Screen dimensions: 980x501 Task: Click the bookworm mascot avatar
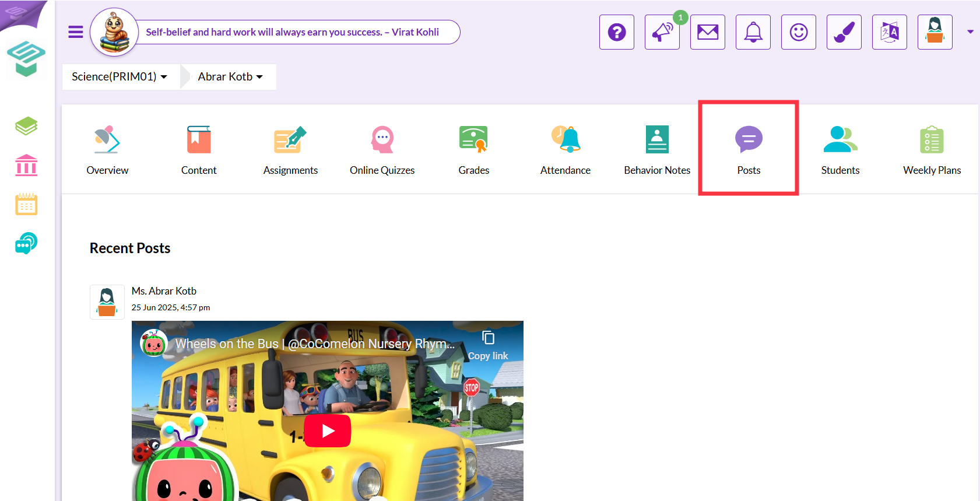click(114, 32)
